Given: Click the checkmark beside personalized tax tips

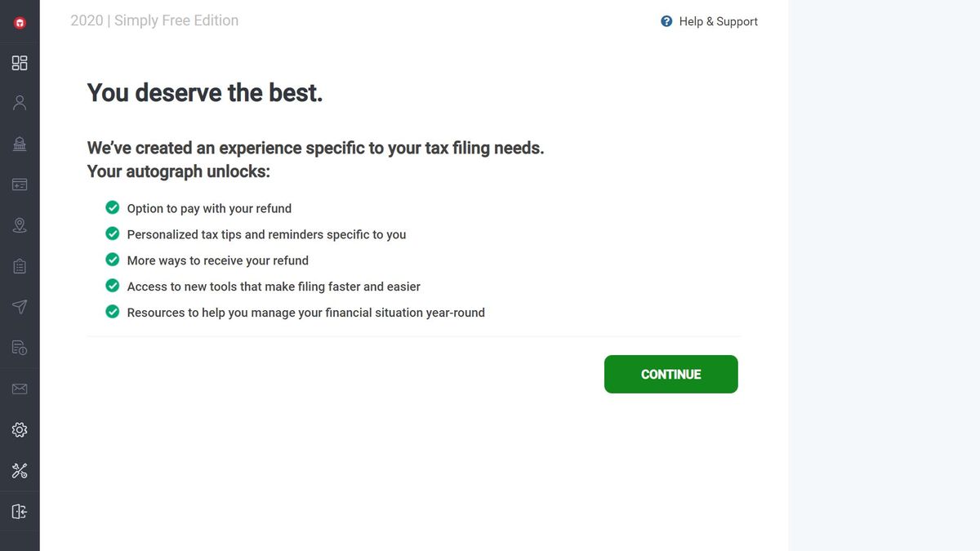Looking at the screenshot, I should click(x=112, y=233).
